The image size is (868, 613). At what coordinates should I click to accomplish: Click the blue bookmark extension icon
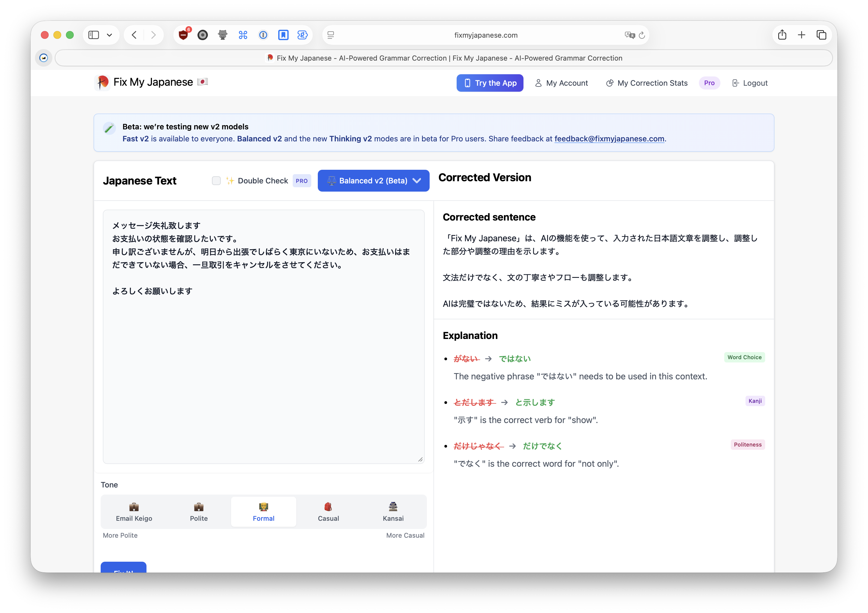coord(283,35)
